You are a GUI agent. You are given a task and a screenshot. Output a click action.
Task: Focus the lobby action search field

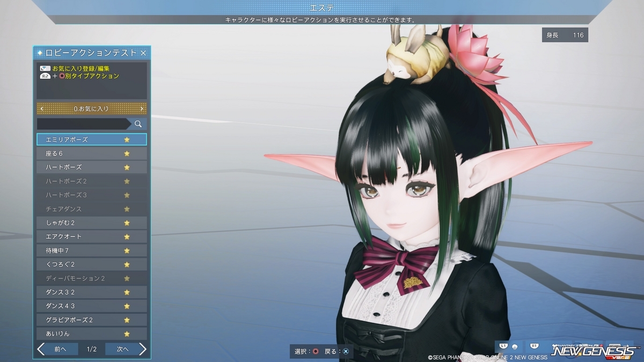point(84,124)
